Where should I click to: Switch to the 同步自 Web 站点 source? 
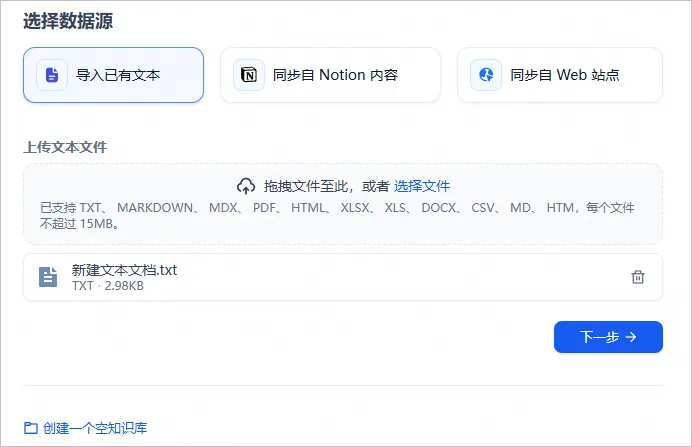pyautogui.click(x=560, y=75)
